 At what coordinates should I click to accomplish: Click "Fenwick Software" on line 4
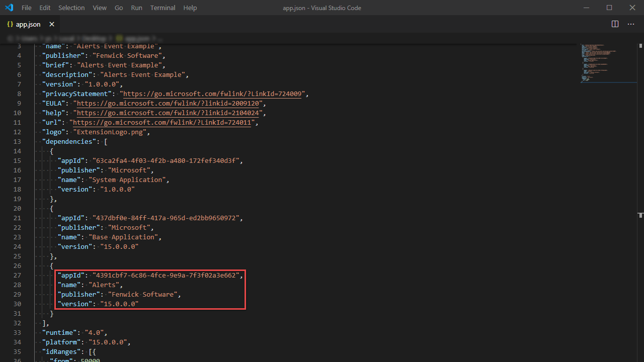127,56
